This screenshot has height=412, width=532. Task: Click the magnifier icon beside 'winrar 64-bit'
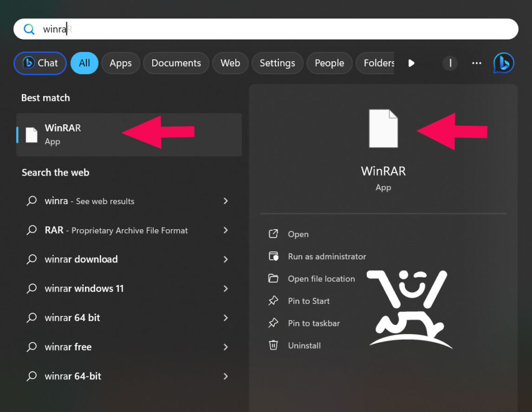tap(32, 376)
